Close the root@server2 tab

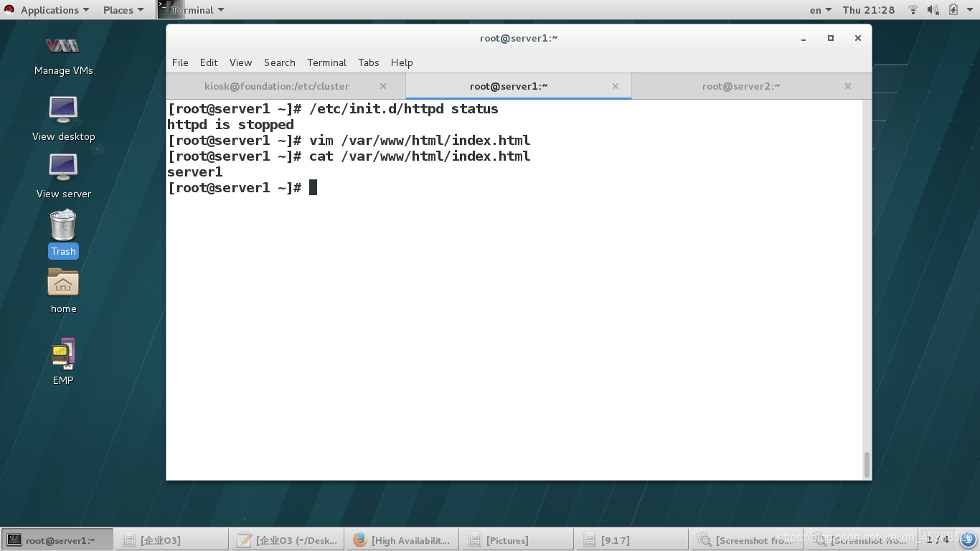848,86
